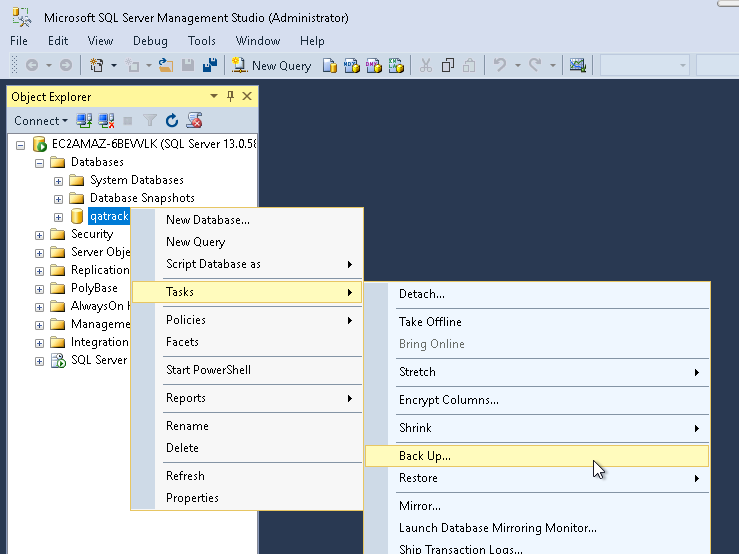Expand the qatrack database node
The height and width of the screenshot is (554, 739).
pyautogui.click(x=58, y=217)
